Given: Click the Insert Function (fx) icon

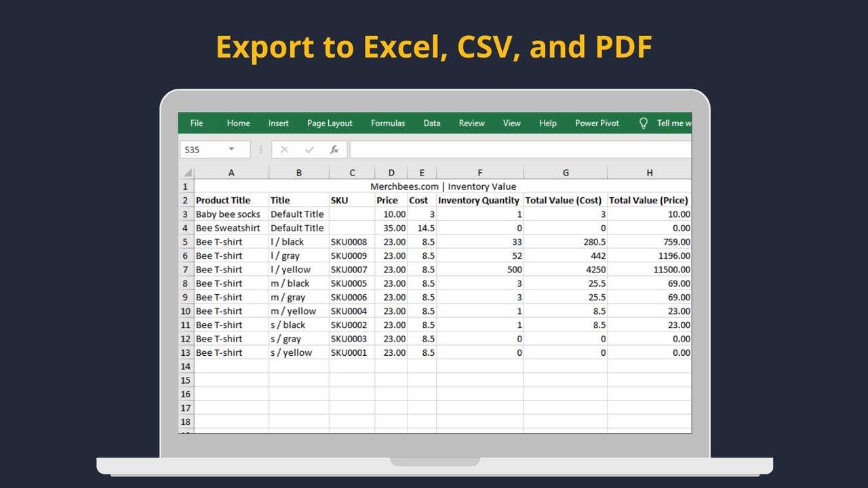Looking at the screenshot, I should [x=334, y=149].
